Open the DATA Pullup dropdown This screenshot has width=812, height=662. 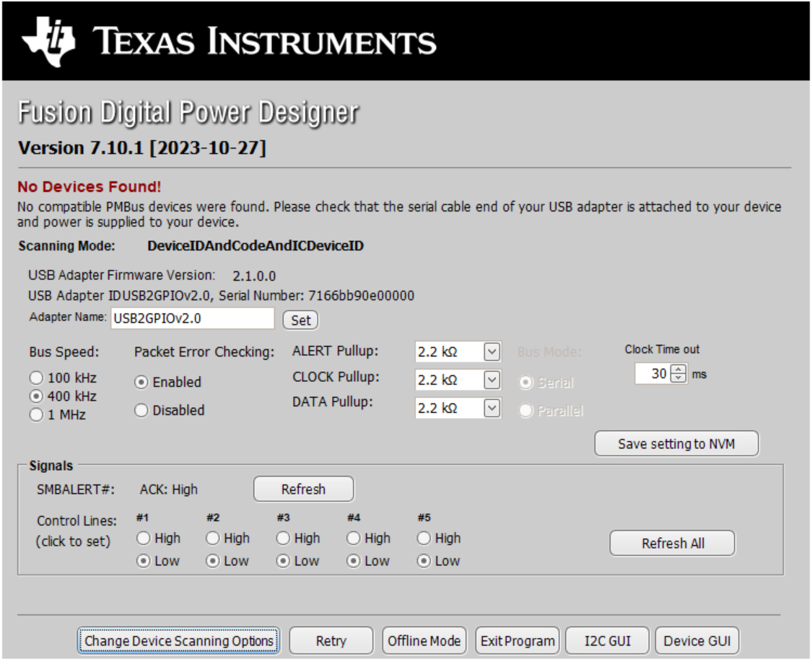click(x=492, y=408)
